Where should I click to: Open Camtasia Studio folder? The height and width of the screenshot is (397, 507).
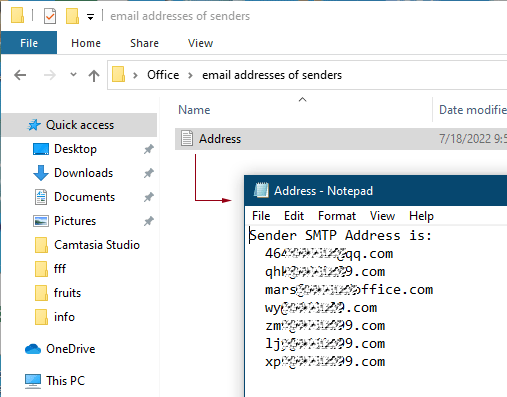point(97,245)
